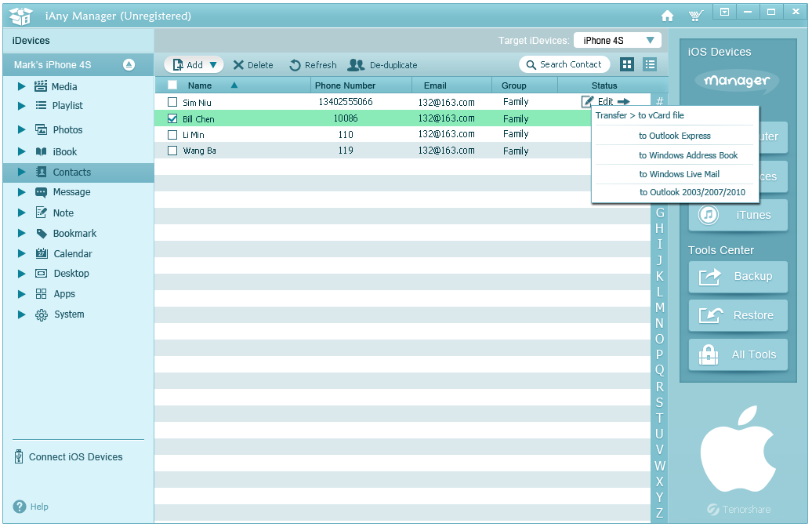Open the shopping cart purchase icon
This screenshot has height=527, width=812.
click(695, 16)
